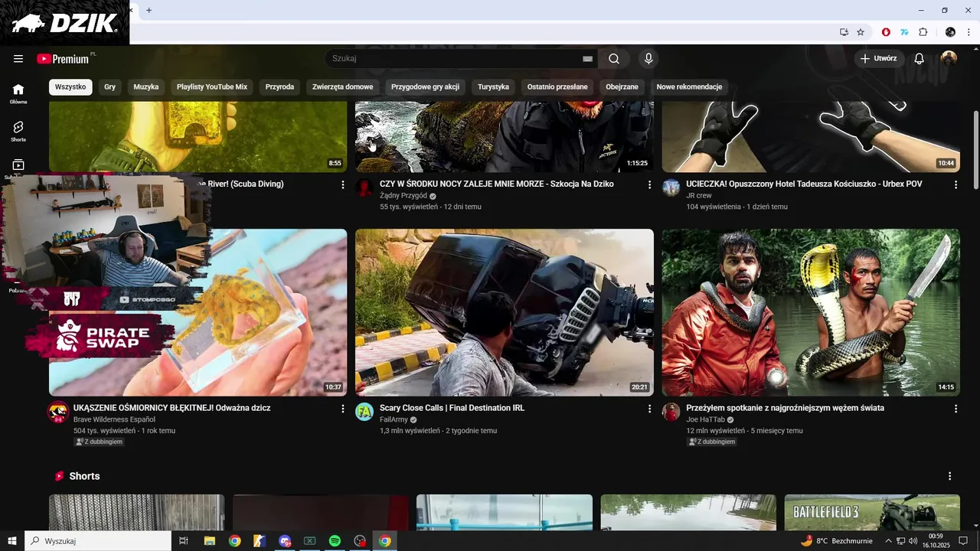
Task: Open options for Scary Close Calls video
Action: [x=649, y=409]
